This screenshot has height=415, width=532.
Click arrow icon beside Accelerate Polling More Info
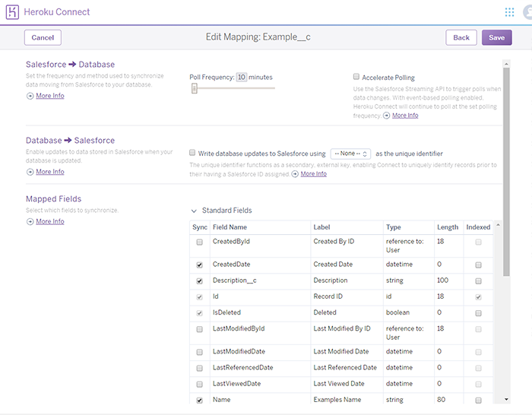(386, 116)
